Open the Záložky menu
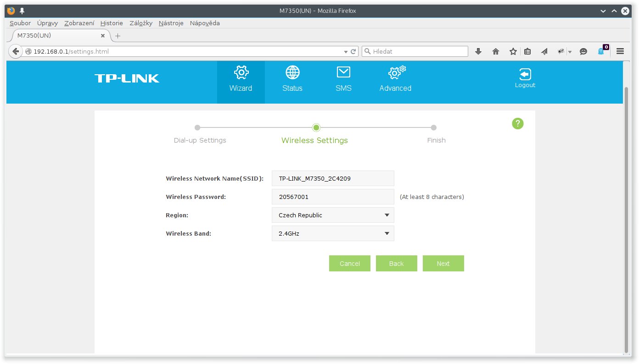 click(x=141, y=23)
